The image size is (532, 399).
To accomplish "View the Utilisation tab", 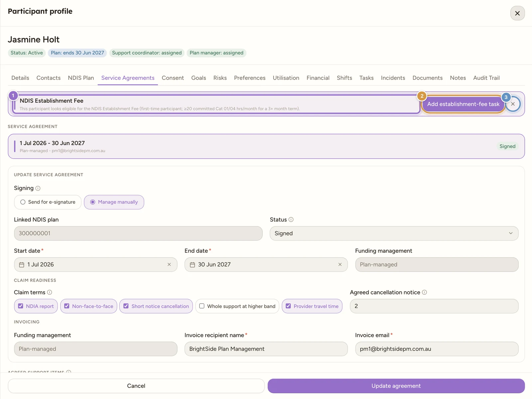I will [x=286, y=78].
